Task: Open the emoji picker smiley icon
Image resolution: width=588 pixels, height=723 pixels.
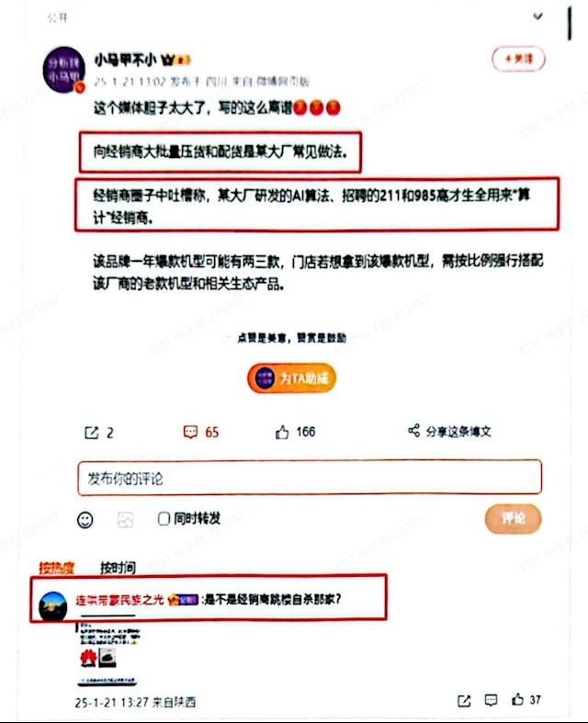Action: (85, 520)
